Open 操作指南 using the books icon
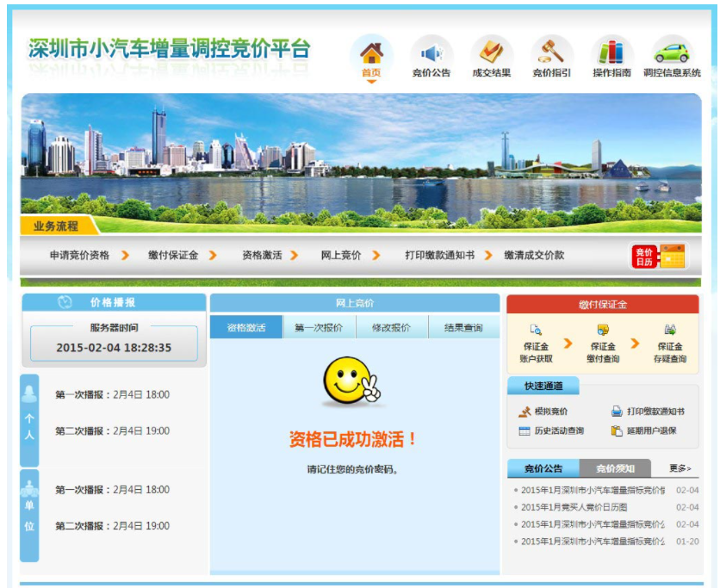The width and height of the screenshot is (720, 588). pos(611,51)
